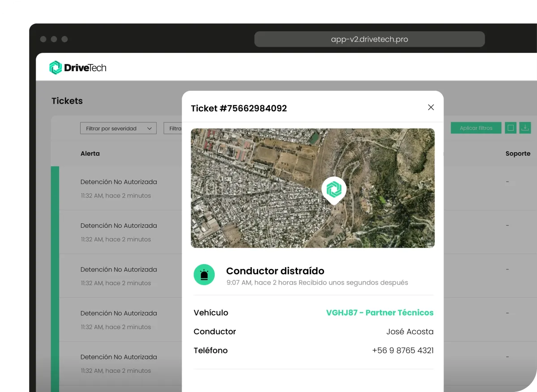
Task: Click the Soporte column header
Action: (x=518, y=153)
